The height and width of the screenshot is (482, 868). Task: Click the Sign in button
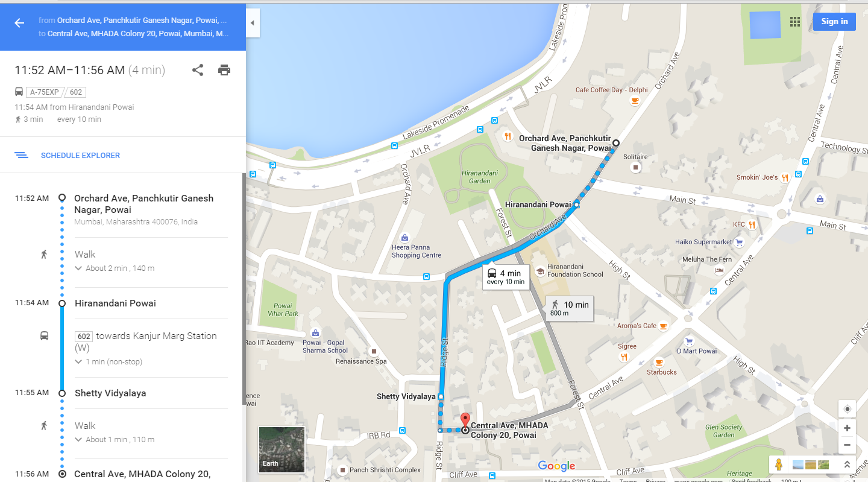[834, 21]
